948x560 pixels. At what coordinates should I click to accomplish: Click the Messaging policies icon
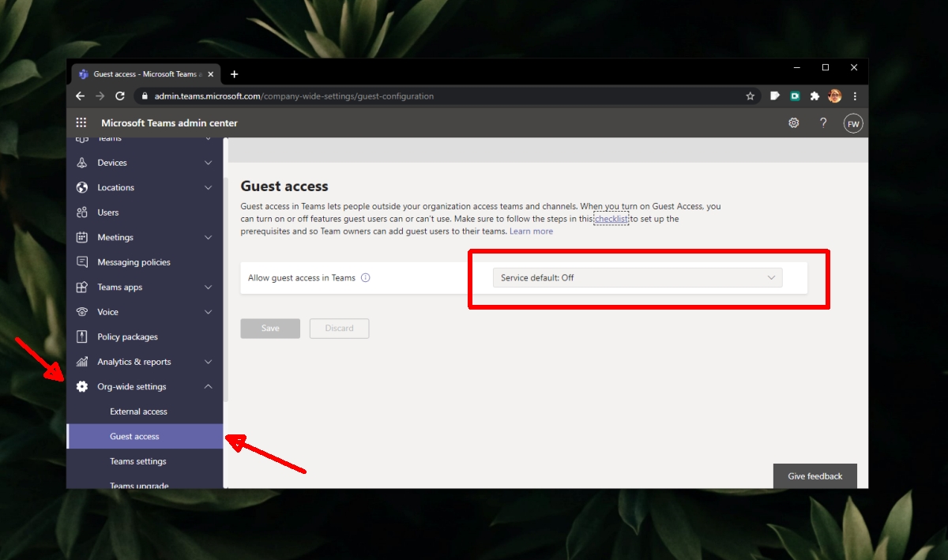[81, 262]
